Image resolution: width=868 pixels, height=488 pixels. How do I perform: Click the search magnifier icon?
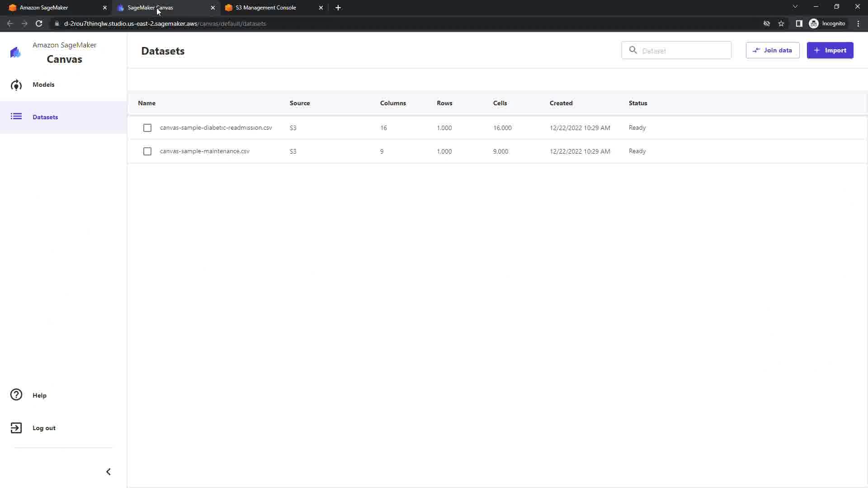633,50
